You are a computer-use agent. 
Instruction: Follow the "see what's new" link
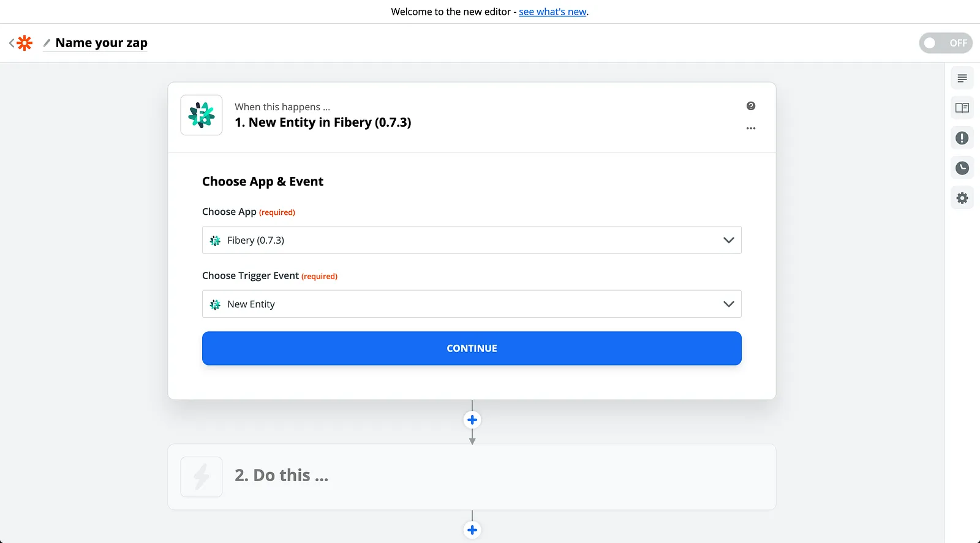(x=552, y=12)
